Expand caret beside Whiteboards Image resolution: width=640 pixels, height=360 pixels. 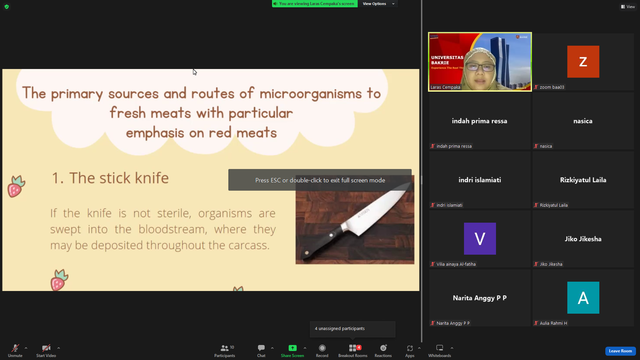[452, 348]
